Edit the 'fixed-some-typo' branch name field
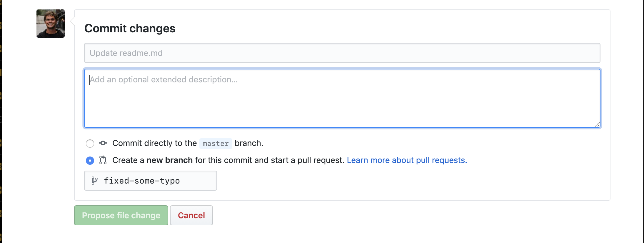644x243 pixels. pyautogui.click(x=156, y=181)
